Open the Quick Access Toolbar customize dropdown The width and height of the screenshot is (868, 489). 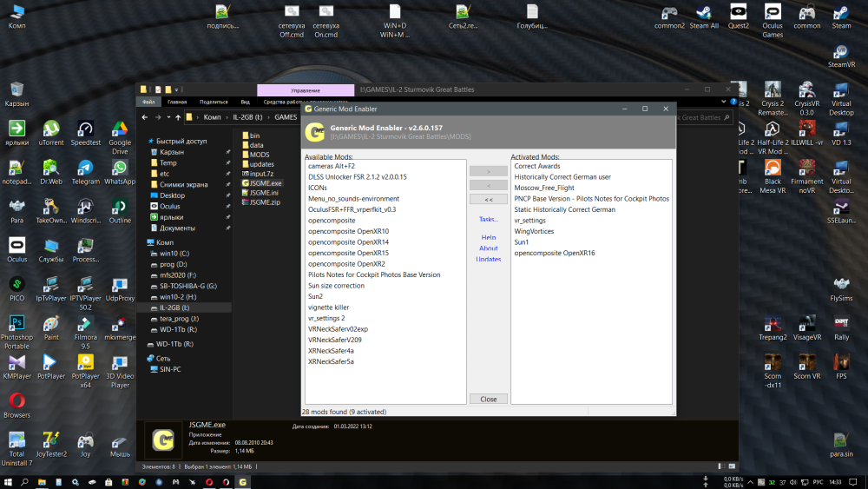[x=177, y=89]
